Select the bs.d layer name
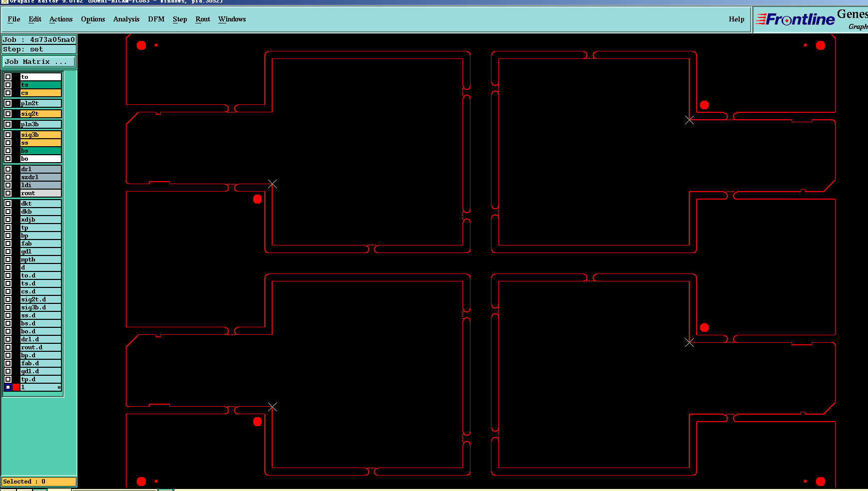The image size is (868, 491). [x=40, y=323]
